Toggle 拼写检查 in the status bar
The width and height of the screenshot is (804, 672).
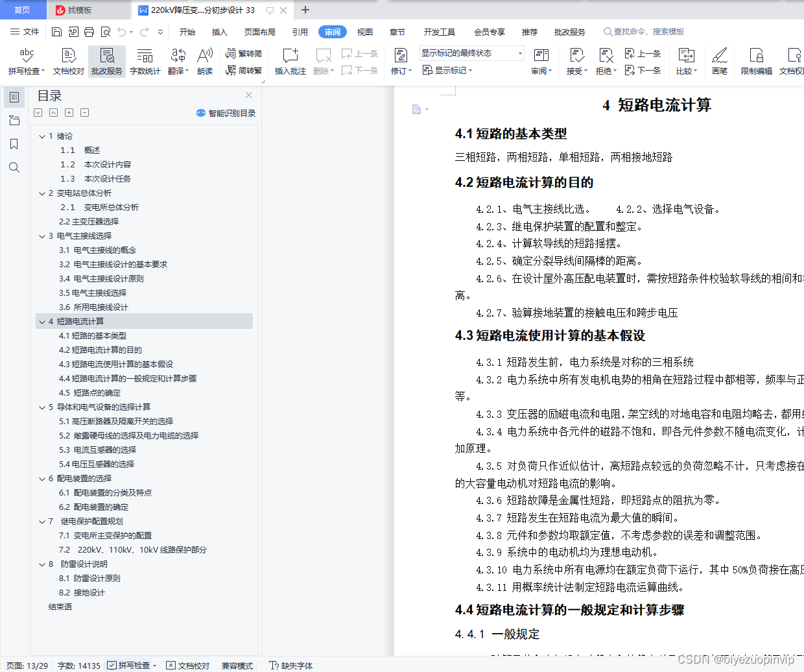click(x=133, y=666)
